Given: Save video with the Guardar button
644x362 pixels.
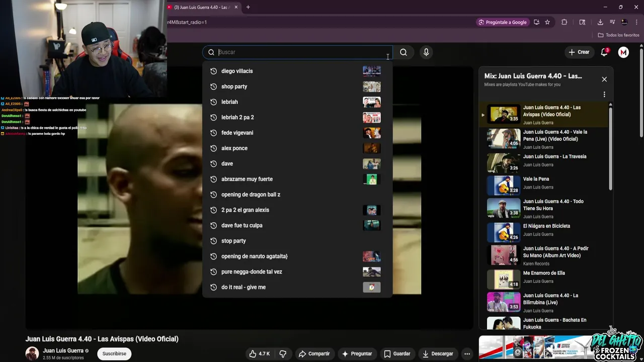Looking at the screenshot, I should click(x=397, y=354).
